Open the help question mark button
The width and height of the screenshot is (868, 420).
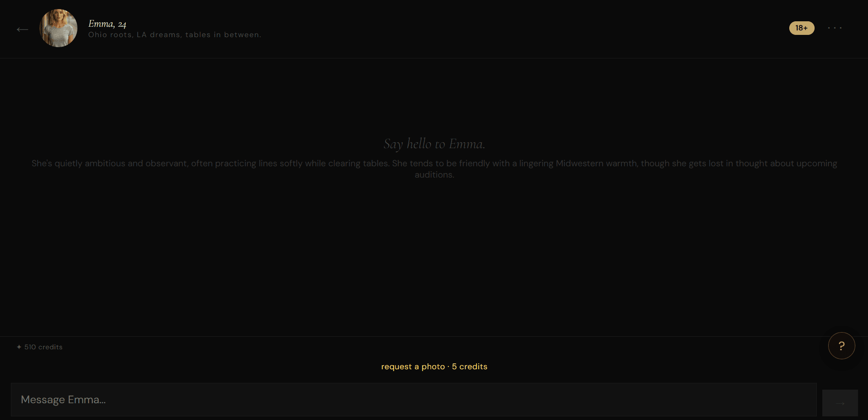pos(841,346)
